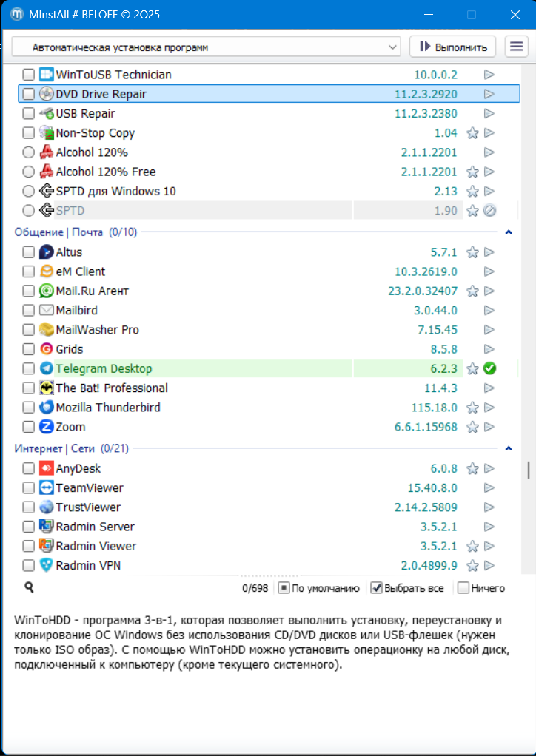Collapse the Интернет | Сети section

pos(509,448)
